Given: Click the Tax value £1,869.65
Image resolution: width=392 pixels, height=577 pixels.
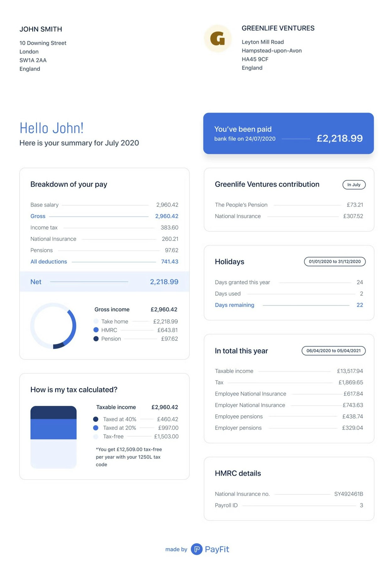Looking at the screenshot, I should click(351, 382).
